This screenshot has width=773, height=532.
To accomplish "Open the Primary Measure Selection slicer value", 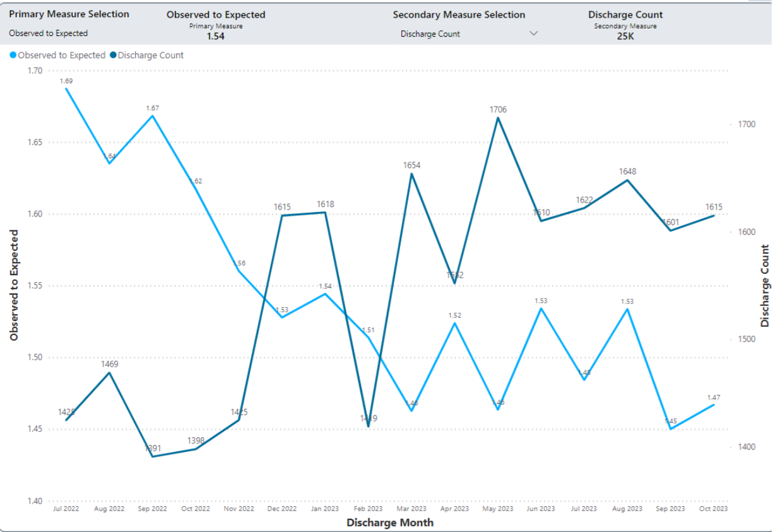I will point(49,33).
